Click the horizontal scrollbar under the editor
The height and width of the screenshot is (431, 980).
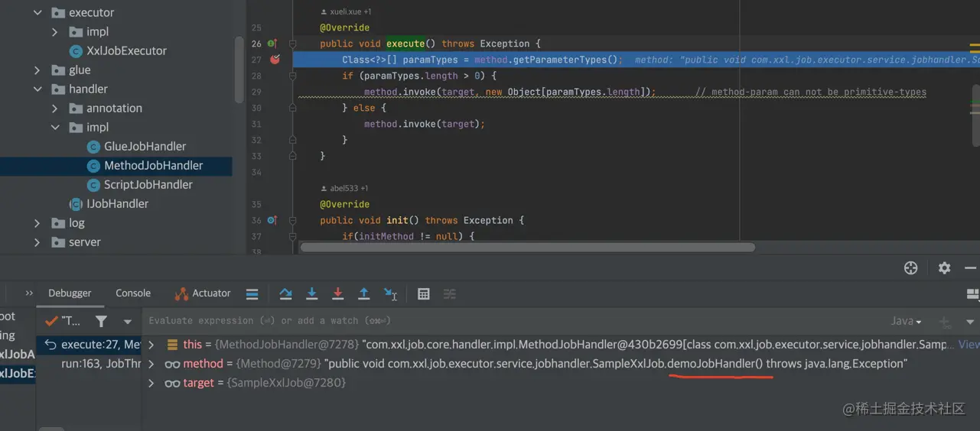pyautogui.click(x=528, y=248)
